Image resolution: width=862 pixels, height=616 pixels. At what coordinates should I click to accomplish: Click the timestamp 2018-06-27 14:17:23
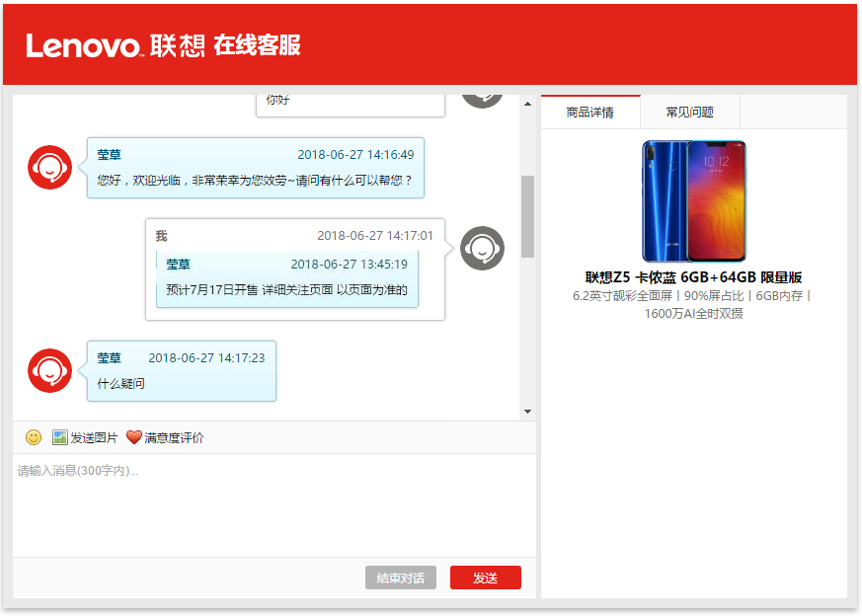206,358
